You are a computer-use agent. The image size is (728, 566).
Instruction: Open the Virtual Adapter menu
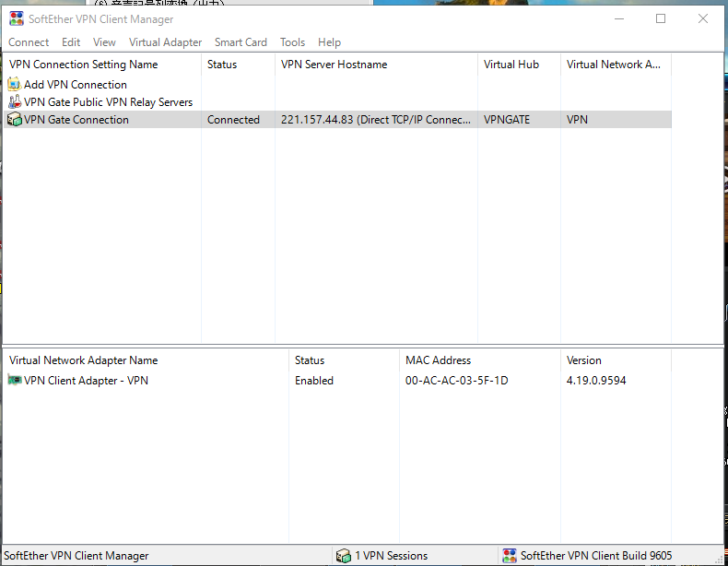click(165, 42)
